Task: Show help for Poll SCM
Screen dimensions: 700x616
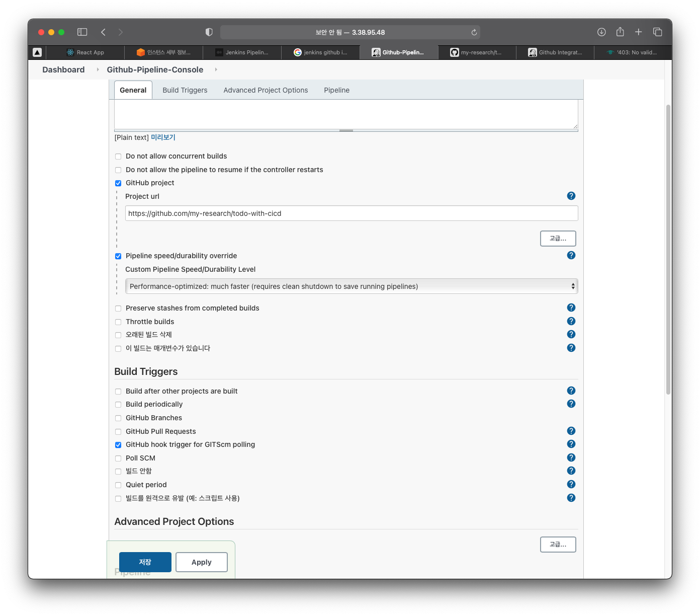Action: coord(571,457)
